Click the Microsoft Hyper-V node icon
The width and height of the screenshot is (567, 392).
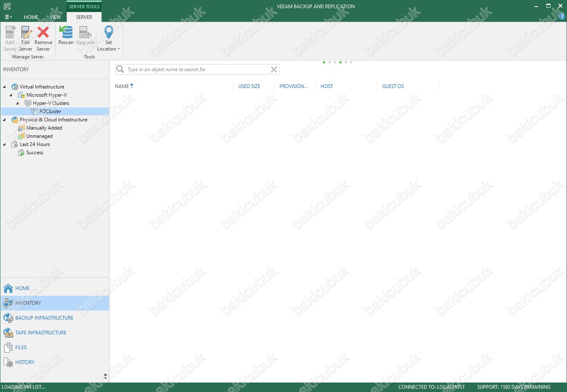pos(21,95)
